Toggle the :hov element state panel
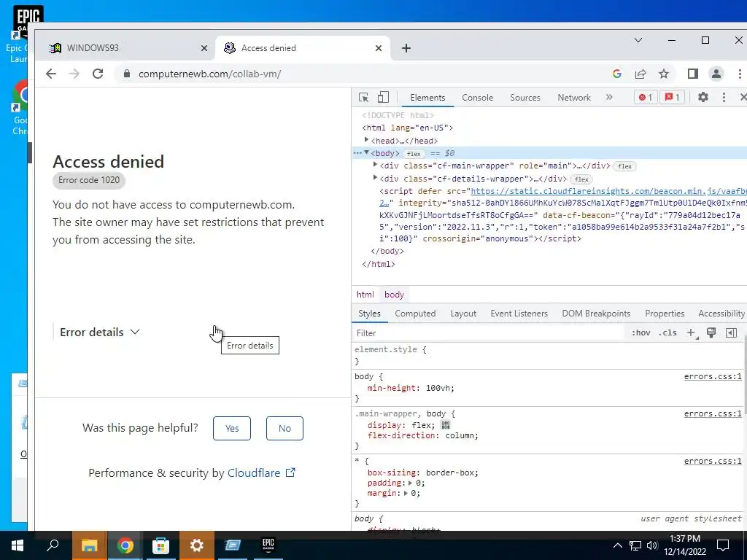Viewport: 747px width, 560px height. coord(640,332)
